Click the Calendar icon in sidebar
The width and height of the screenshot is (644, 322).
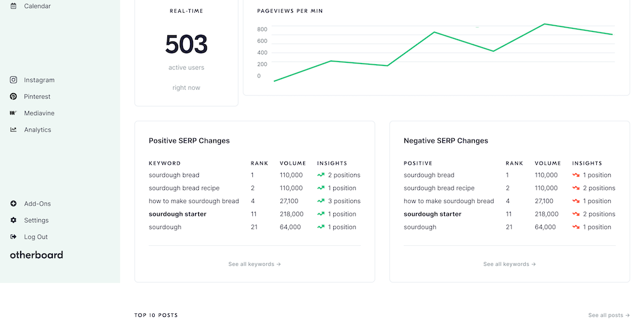(x=13, y=6)
